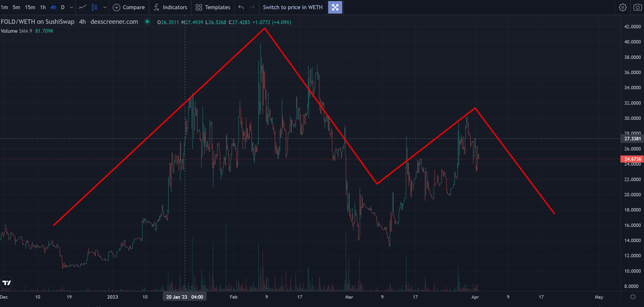Click the redo arrow
The width and height of the screenshot is (644, 307).
point(252,8)
